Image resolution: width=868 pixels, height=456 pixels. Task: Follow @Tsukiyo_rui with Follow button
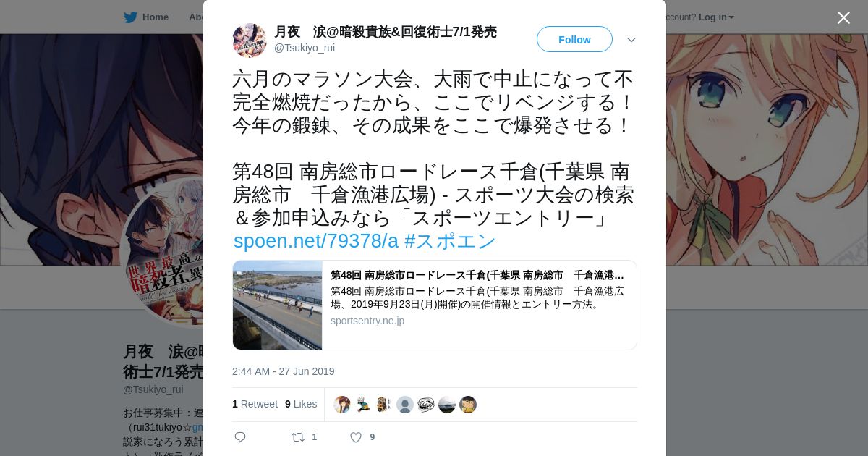pyautogui.click(x=574, y=39)
